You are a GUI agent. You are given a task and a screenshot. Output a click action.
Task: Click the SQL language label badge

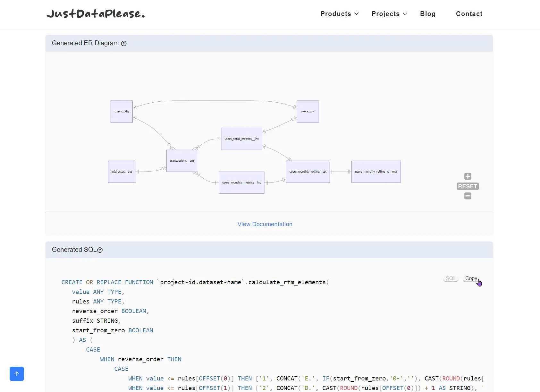(451, 278)
